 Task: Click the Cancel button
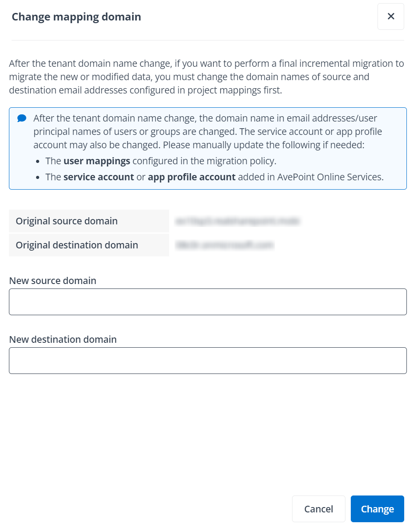pos(318,508)
